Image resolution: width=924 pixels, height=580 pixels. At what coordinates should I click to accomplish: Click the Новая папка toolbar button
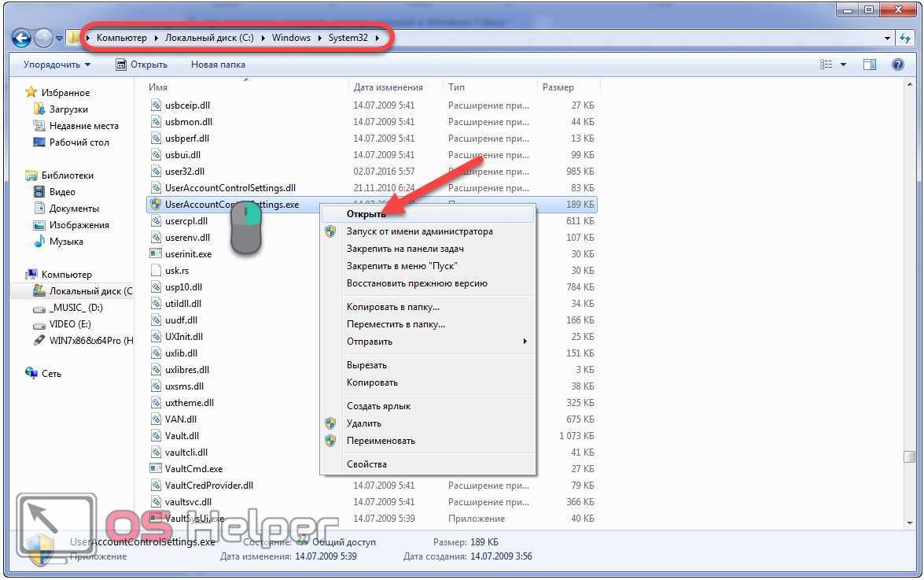(218, 65)
